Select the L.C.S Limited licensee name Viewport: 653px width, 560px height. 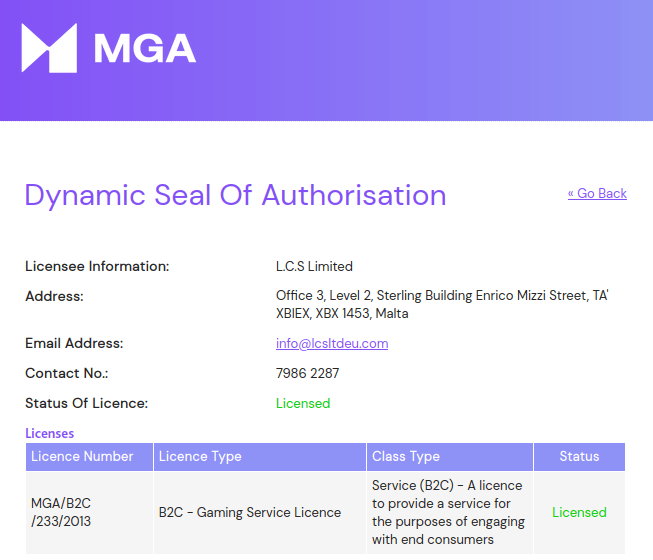tap(314, 266)
